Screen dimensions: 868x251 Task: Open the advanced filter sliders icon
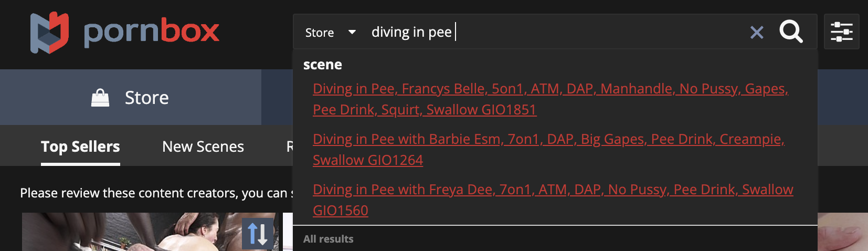(x=841, y=32)
